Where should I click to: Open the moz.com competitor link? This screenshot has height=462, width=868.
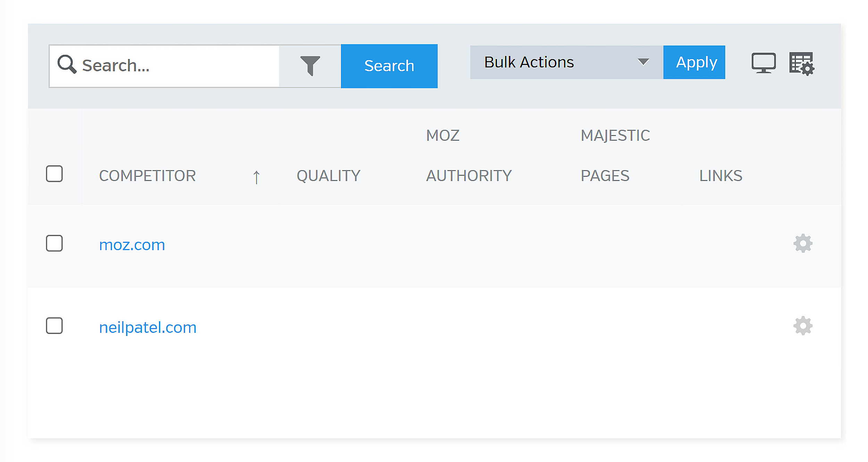pos(132,245)
